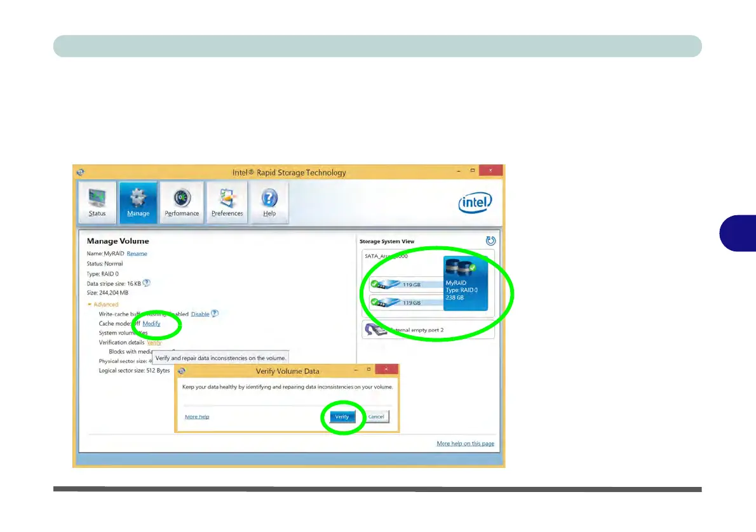Click the data stripe size help icon
This screenshot has height=532, width=756.
pos(147,283)
